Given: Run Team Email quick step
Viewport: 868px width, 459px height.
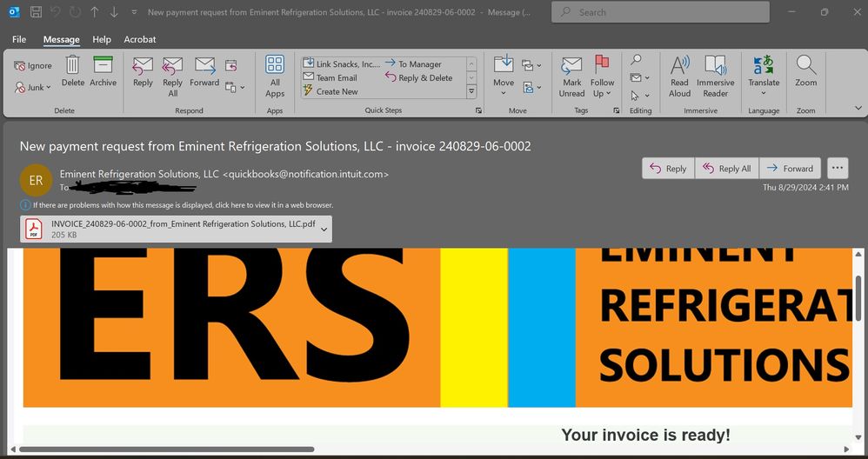Looking at the screenshot, I should [x=331, y=77].
